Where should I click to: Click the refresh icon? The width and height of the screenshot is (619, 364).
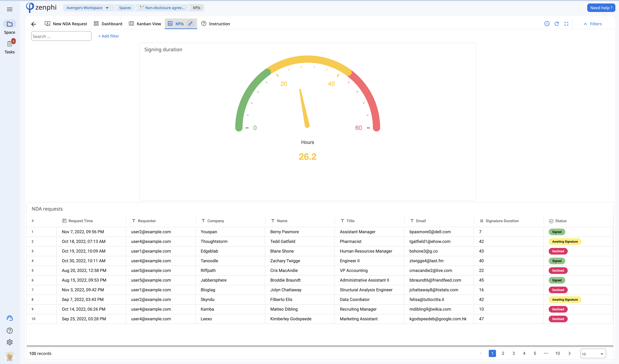[x=557, y=24]
